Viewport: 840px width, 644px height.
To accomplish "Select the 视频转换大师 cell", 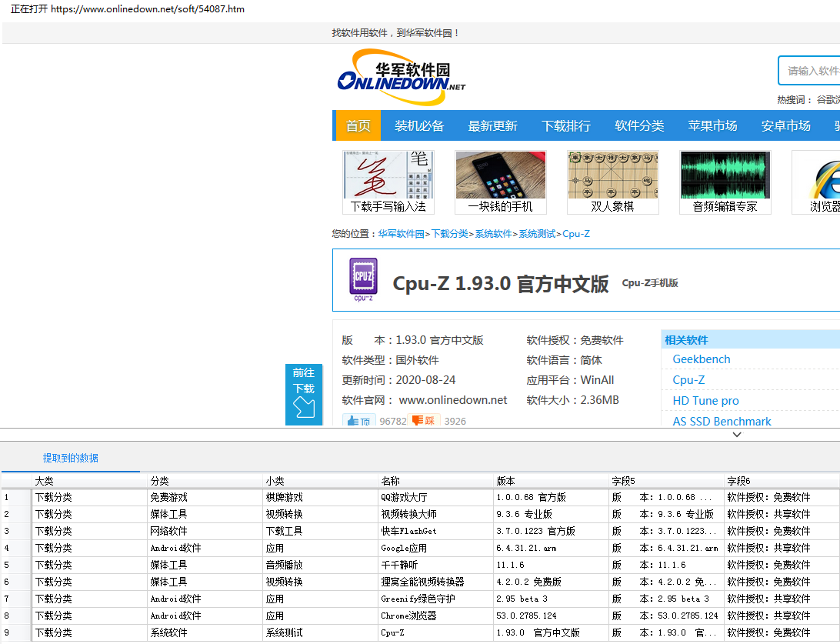I will [436, 514].
